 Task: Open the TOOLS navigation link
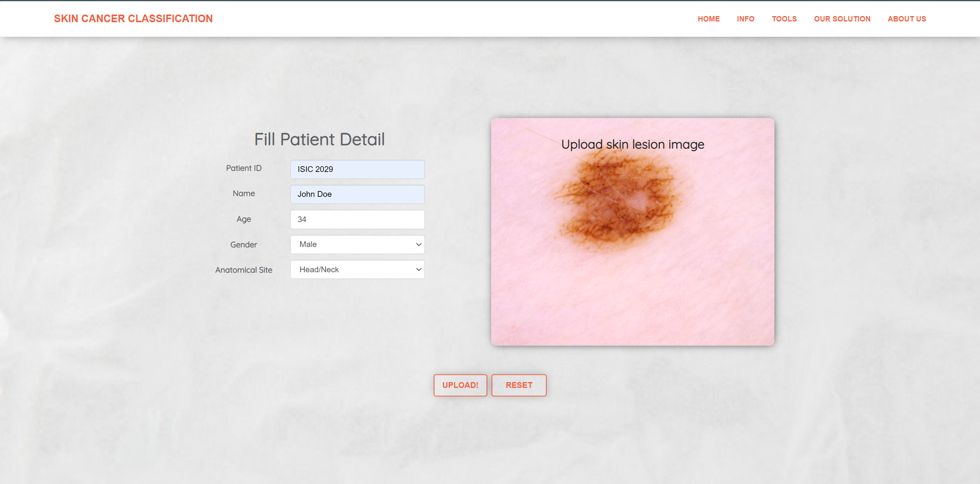pyautogui.click(x=784, y=19)
